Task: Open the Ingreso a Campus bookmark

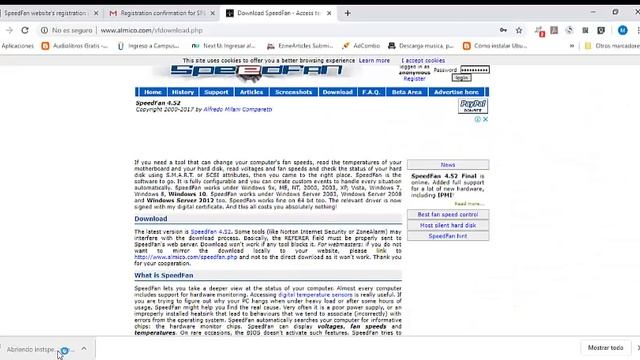Action: pos(149,46)
